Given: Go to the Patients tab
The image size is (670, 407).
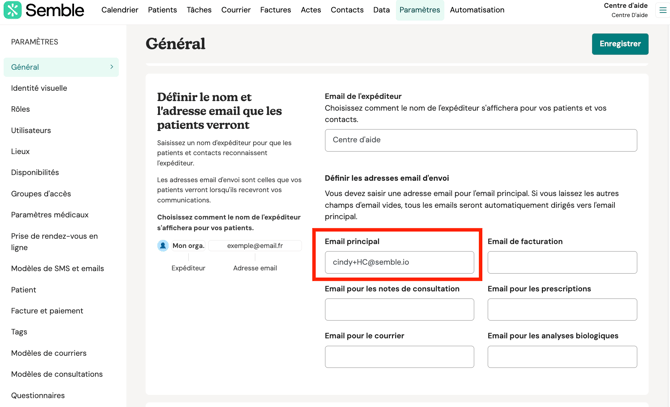Looking at the screenshot, I should (162, 10).
